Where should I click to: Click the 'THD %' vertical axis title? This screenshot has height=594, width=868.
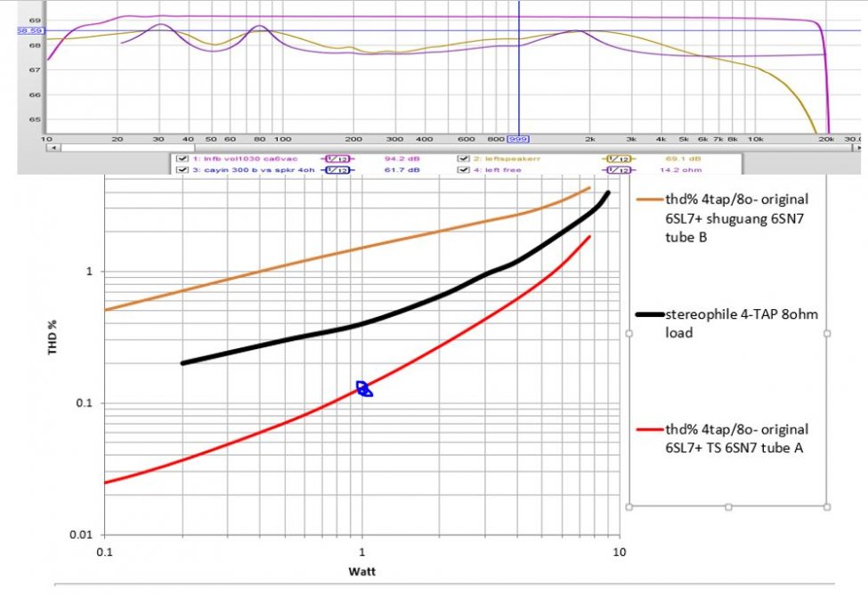[x=53, y=338]
